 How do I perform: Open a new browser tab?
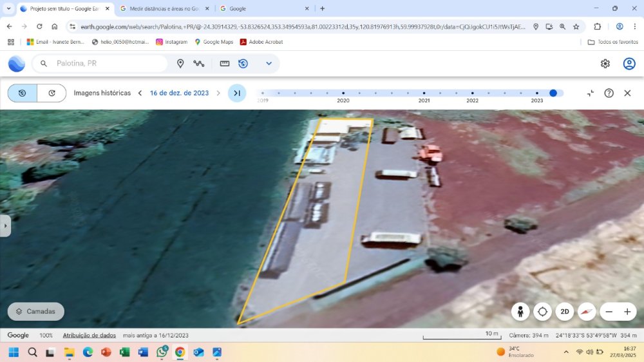point(323,8)
